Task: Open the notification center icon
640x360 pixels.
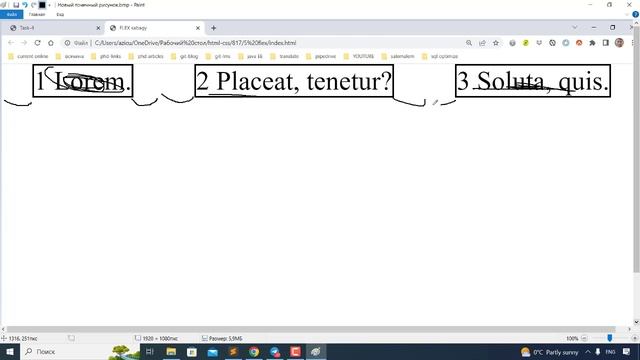Action: 627,351
